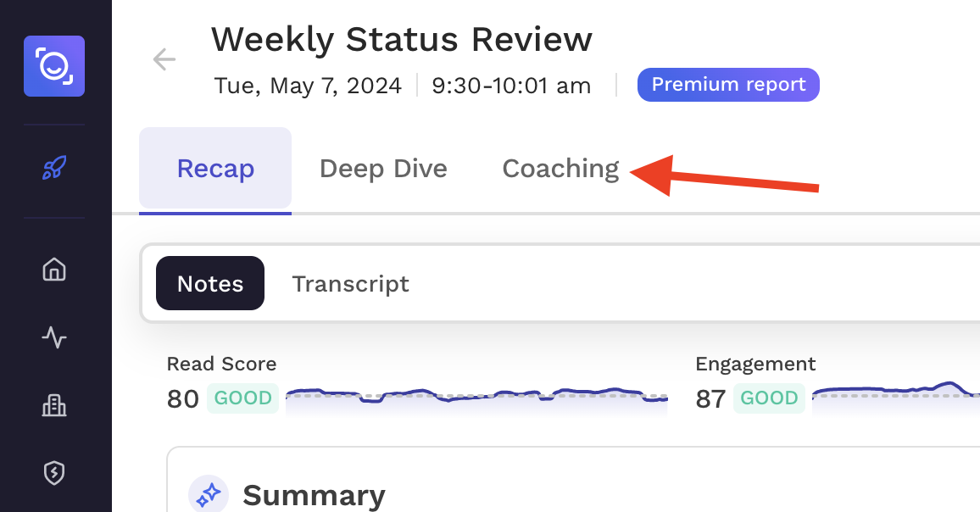
Task: Open the rocket icon in sidebar
Action: click(54, 168)
